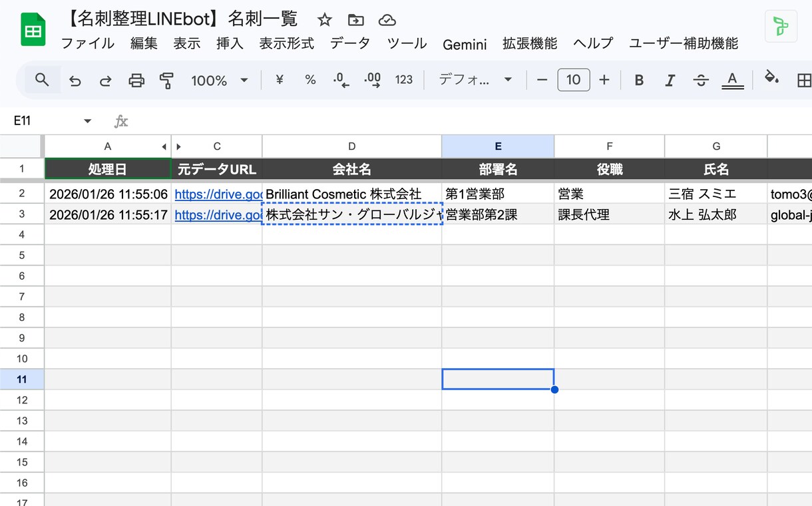The width and height of the screenshot is (812, 506).
Task: Select column D header
Action: (x=352, y=146)
